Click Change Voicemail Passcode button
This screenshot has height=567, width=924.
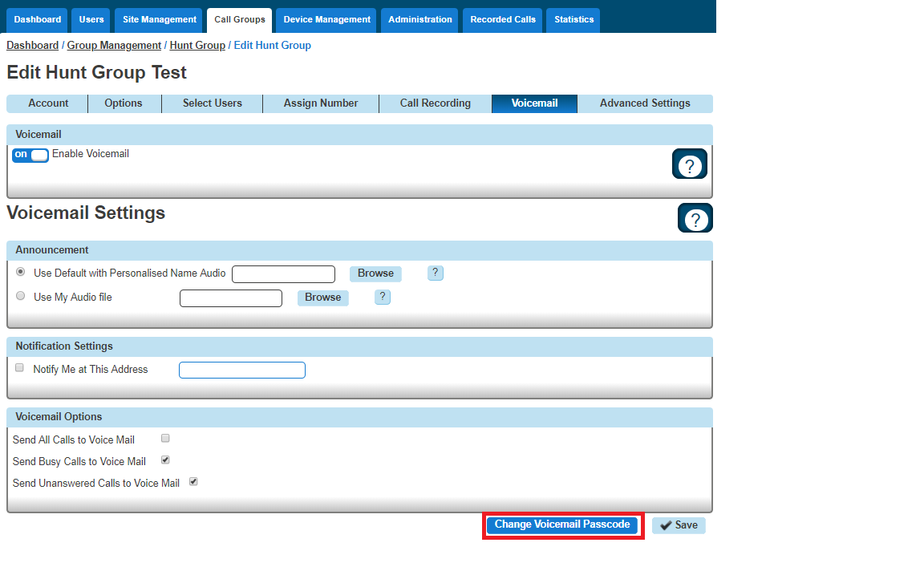(562, 524)
